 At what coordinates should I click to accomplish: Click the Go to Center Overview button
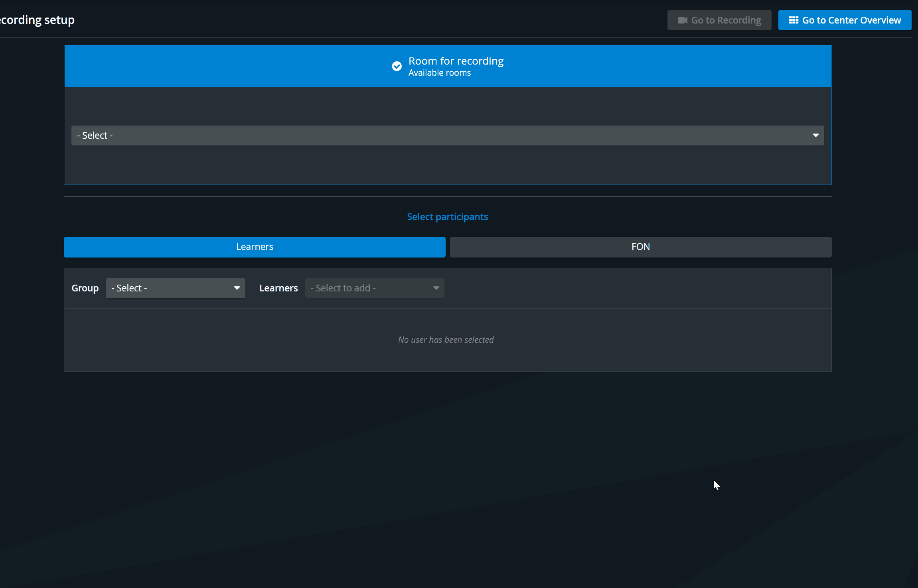845,20
